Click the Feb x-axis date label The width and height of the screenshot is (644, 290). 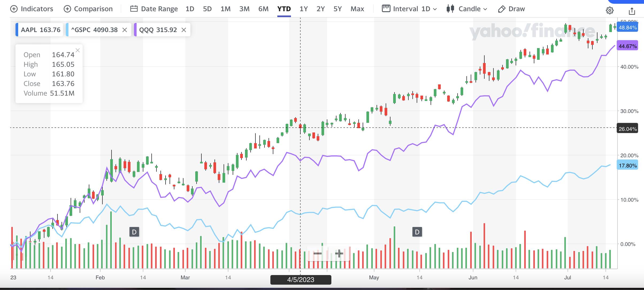(x=100, y=277)
